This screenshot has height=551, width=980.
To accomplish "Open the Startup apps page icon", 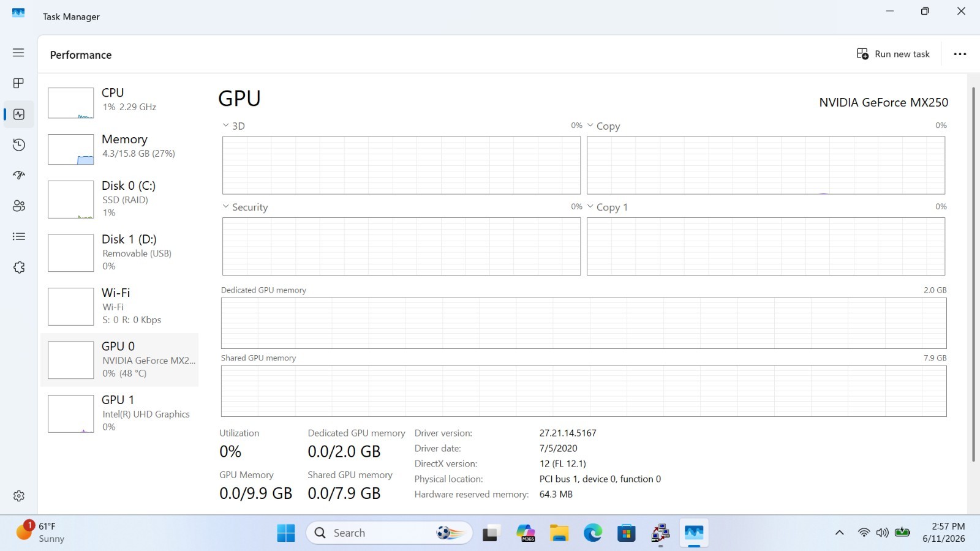I will (18, 175).
